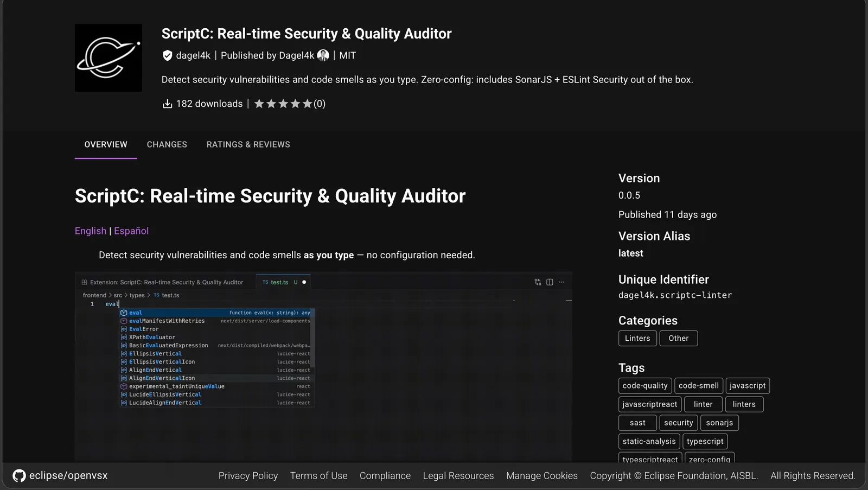The image size is (868, 490).
Task: Open the Other category
Action: point(679,338)
